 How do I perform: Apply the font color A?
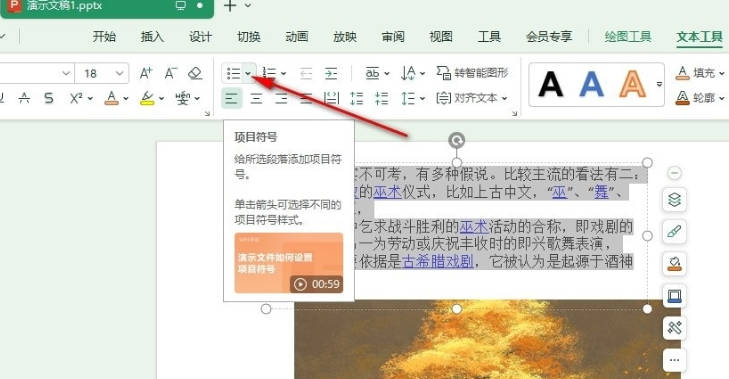[112, 98]
